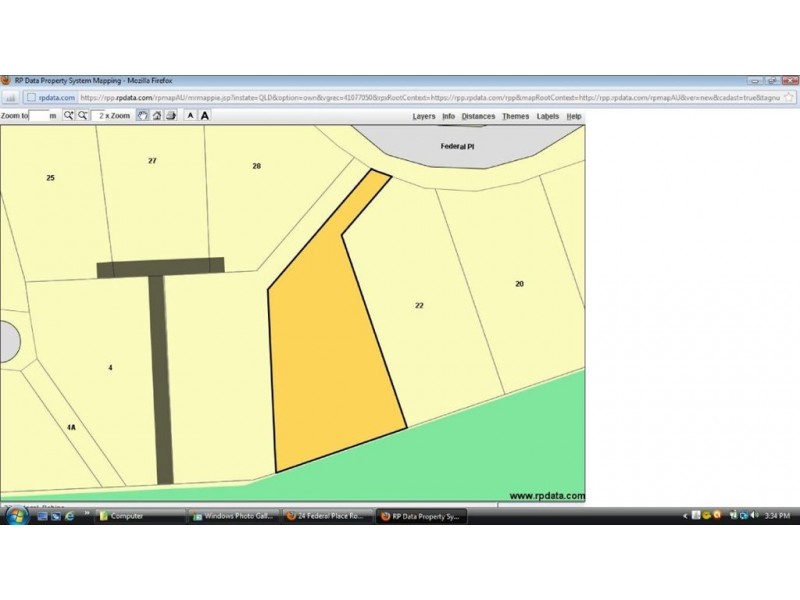Click the zoom out magnifier icon
The width and height of the screenshot is (800, 600).
[x=83, y=116]
